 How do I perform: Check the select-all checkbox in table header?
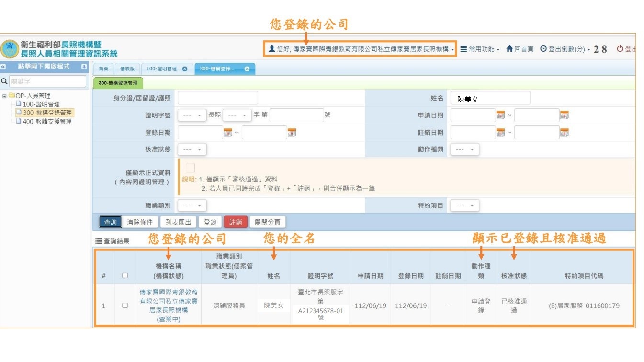(125, 275)
